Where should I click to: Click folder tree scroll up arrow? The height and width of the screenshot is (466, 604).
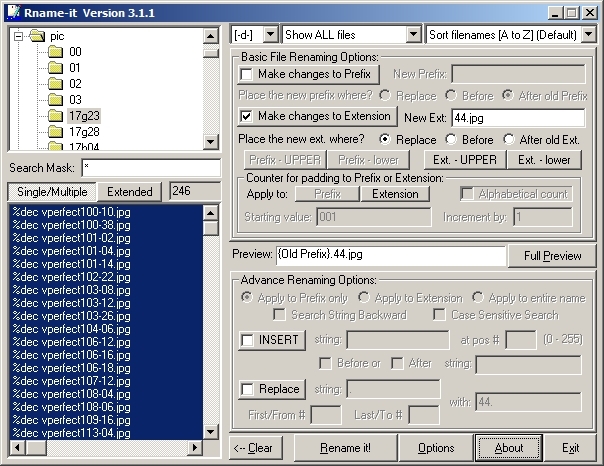tap(210, 37)
